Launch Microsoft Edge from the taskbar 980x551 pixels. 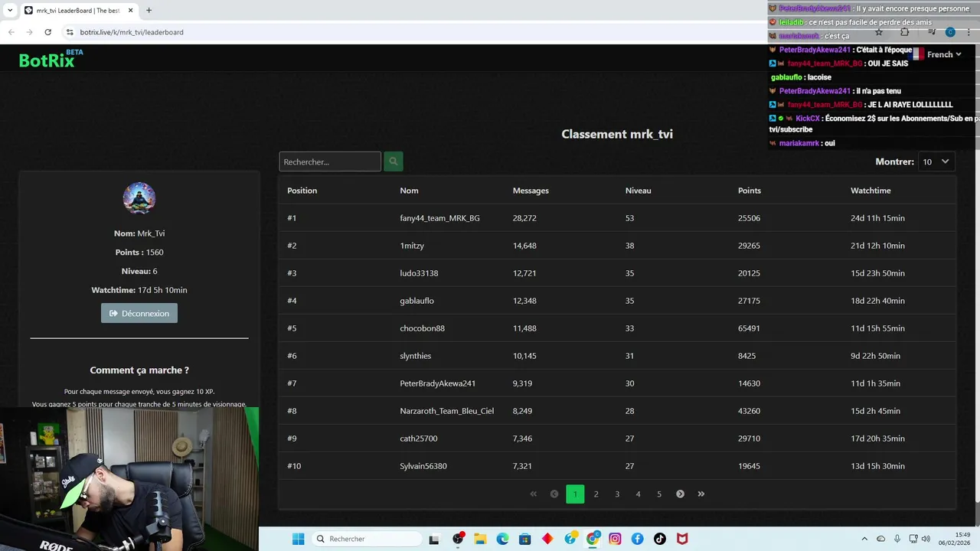click(x=502, y=539)
